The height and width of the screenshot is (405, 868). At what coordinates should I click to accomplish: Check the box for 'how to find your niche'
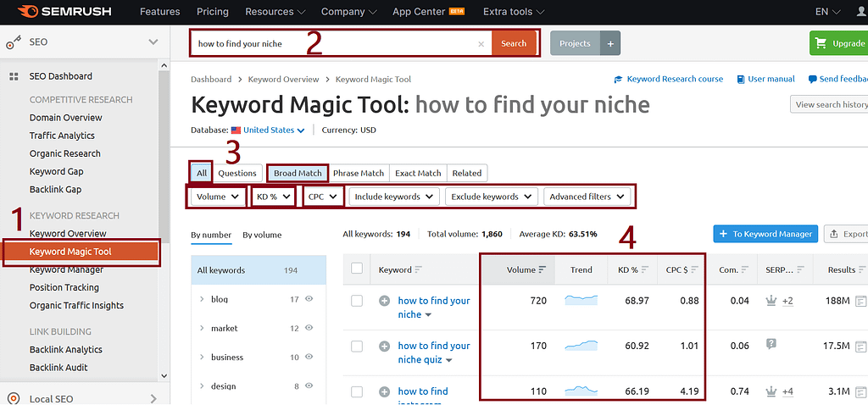pyautogui.click(x=357, y=301)
